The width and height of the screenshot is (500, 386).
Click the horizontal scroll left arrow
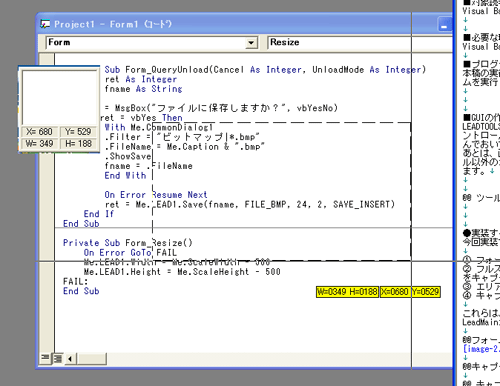pyautogui.click(x=69, y=359)
